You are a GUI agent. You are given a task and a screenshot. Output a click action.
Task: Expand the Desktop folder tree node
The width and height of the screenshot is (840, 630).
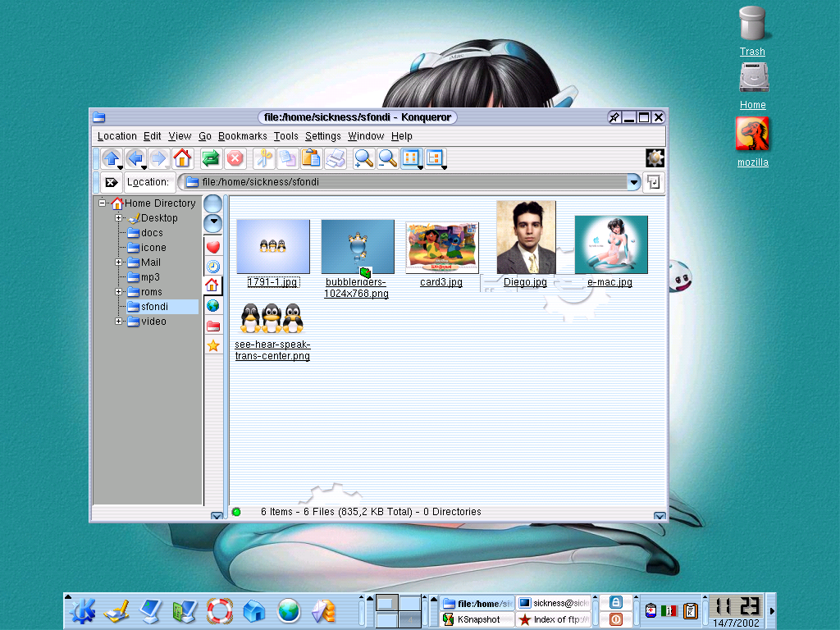coord(119,218)
